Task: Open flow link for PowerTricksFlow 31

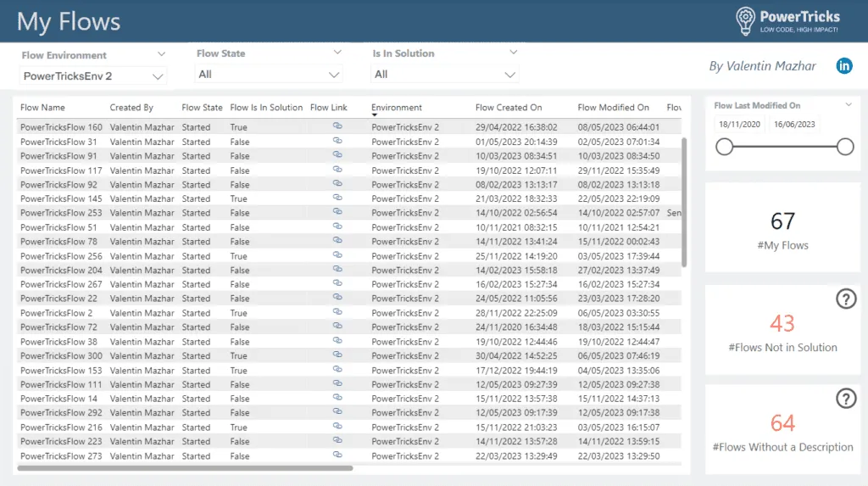Action: (337, 141)
